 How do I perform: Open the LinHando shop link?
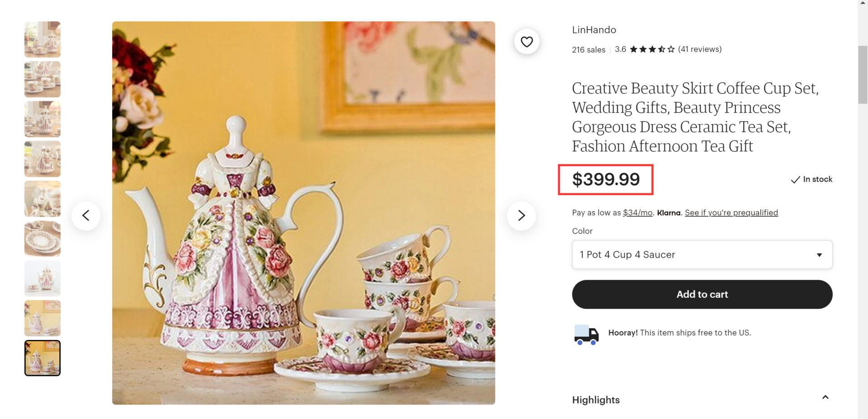coord(594,30)
